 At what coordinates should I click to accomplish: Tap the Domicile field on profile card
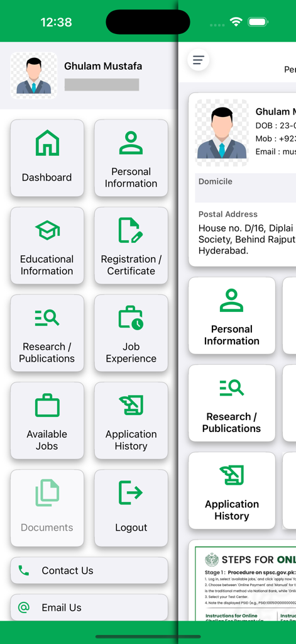tap(246, 187)
